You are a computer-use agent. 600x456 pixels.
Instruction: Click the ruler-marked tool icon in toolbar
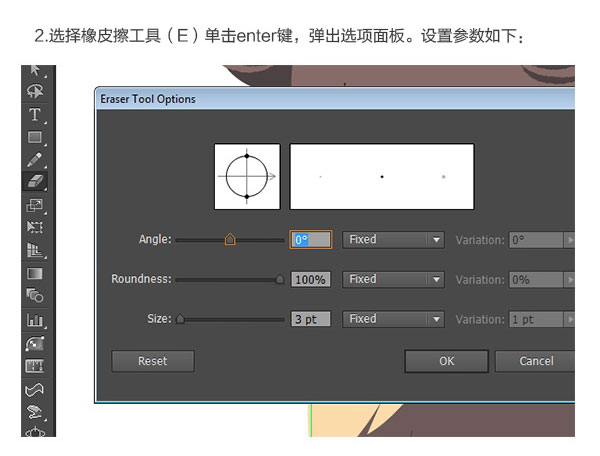35,366
